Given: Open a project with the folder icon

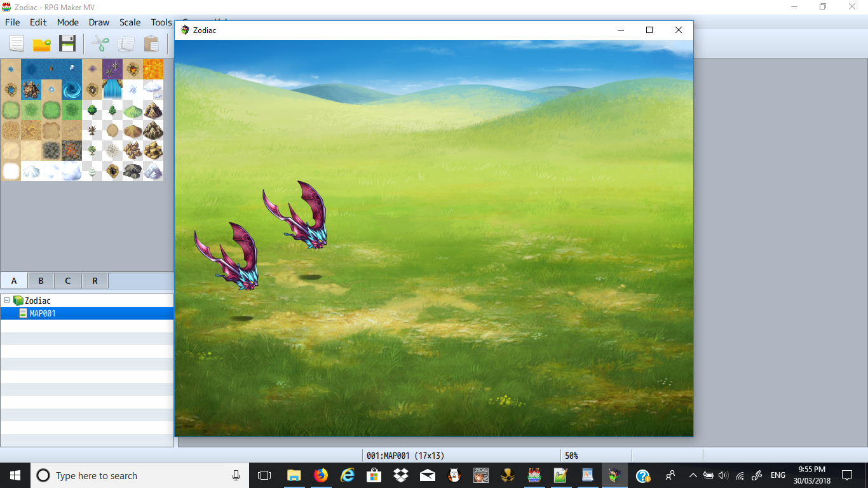Looking at the screenshot, I should click(42, 44).
